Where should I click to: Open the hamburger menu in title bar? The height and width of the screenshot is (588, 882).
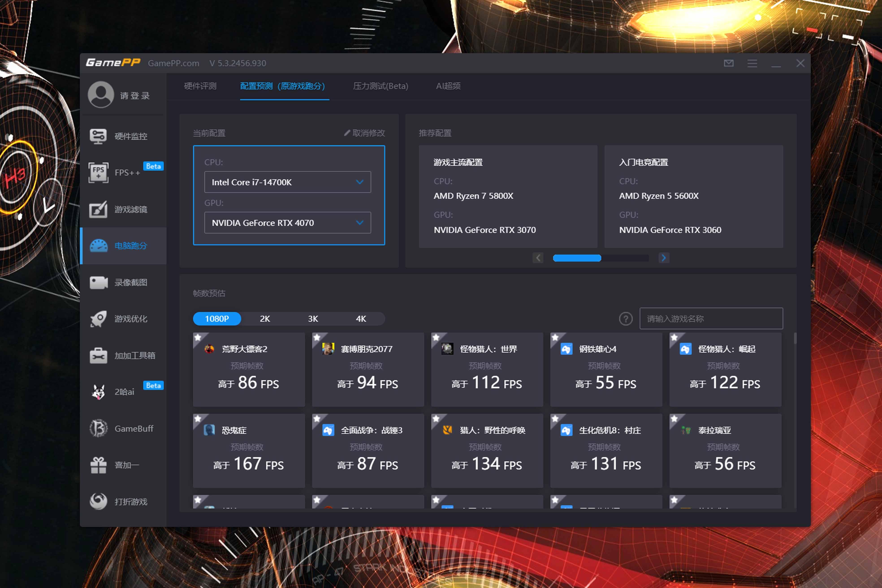[x=752, y=63]
